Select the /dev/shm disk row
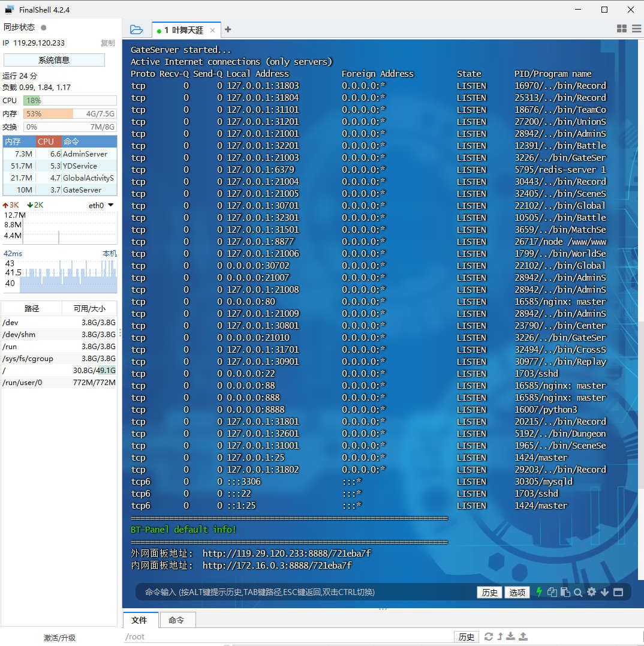The width and height of the screenshot is (644, 646). [x=59, y=335]
